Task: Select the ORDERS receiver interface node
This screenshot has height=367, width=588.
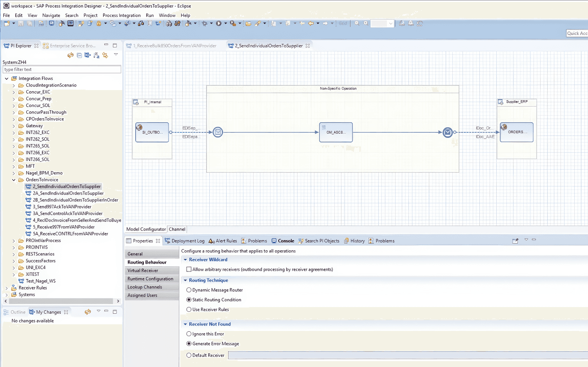Action: tap(517, 132)
